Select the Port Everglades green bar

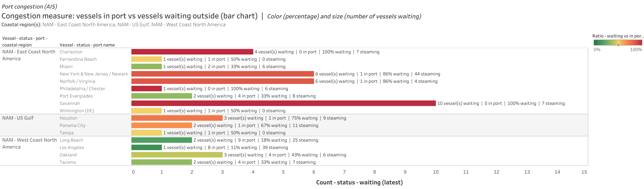(x=162, y=96)
